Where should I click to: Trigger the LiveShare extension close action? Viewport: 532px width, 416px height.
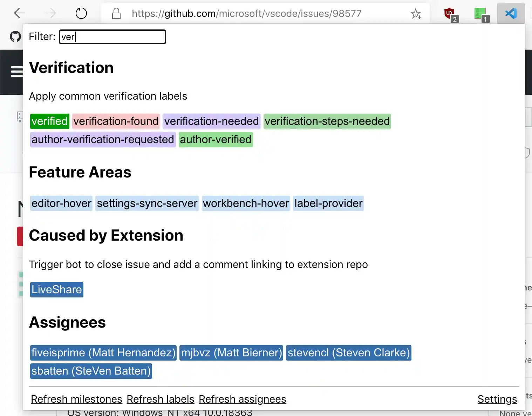[56, 289]
